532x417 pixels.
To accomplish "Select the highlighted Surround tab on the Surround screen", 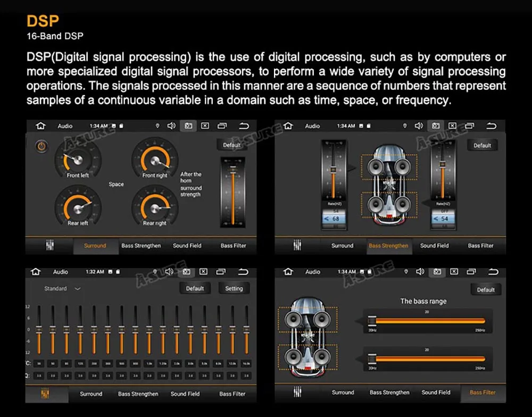I will tap(95, 245).
